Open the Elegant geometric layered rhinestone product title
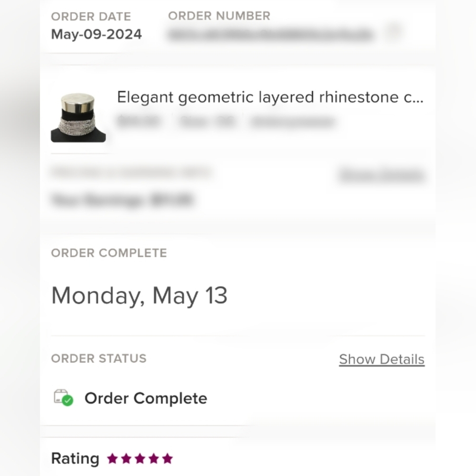Screen dimensions: 476x476 (x=270, y=97)
